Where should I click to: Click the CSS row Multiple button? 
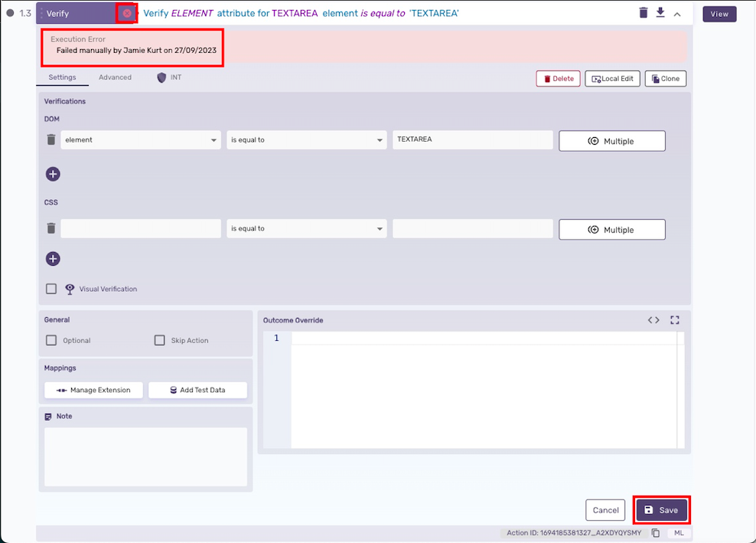(x=612, y=230)
